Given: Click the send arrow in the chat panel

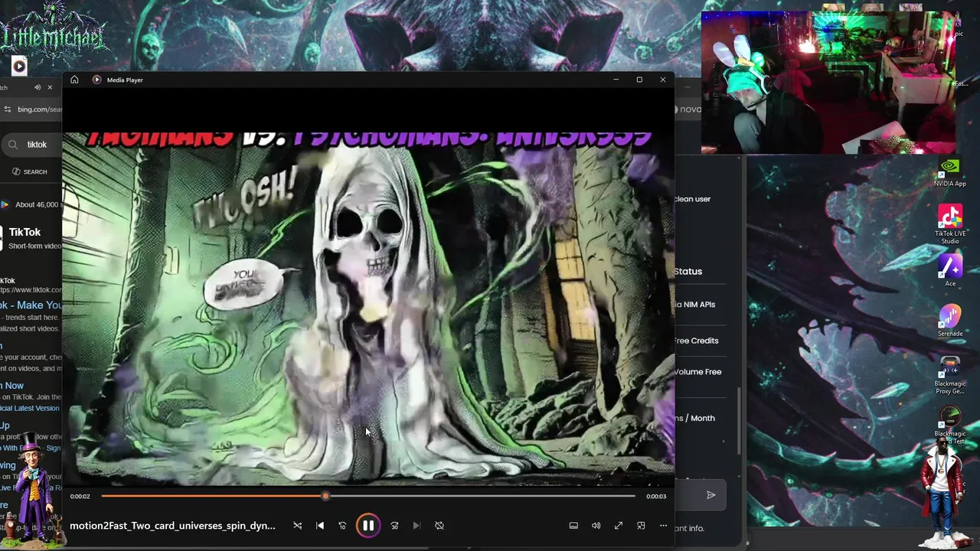Looking at the screenshot, I should 711,495.
